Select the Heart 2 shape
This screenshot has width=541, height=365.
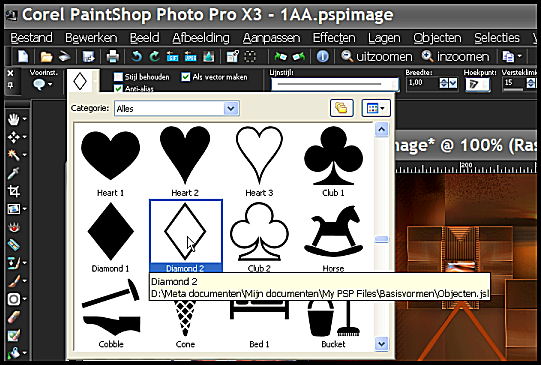click(185, 161)
